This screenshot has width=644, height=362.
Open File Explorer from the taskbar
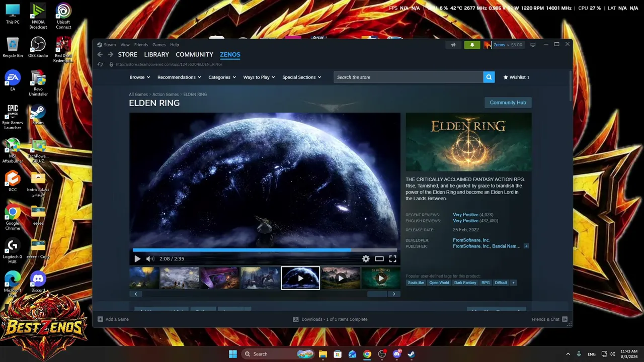323,354
